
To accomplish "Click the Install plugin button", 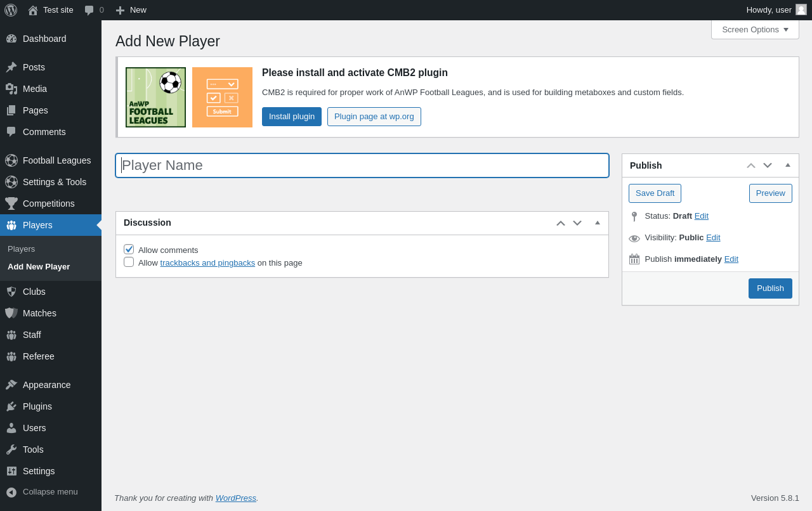I will 292,117.
